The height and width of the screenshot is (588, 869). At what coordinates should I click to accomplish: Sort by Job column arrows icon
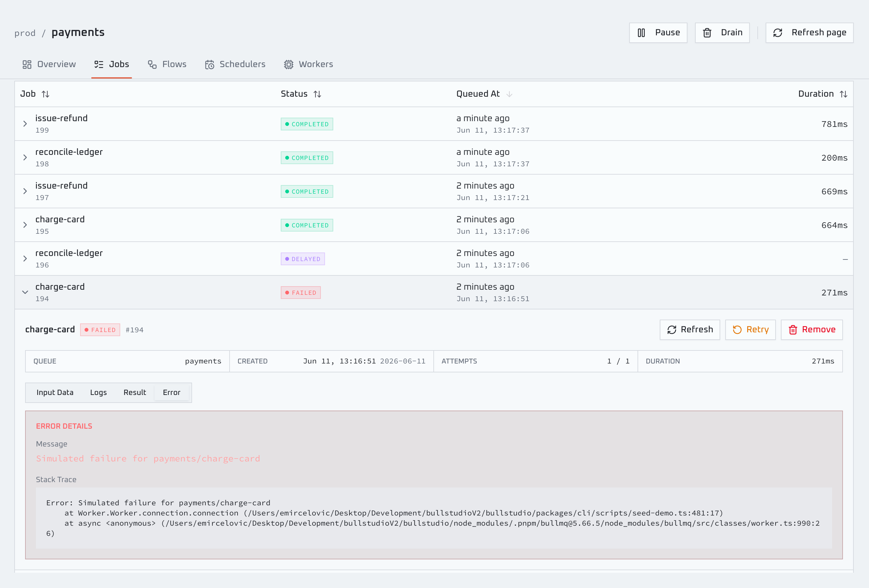click(x=45, y=94)
